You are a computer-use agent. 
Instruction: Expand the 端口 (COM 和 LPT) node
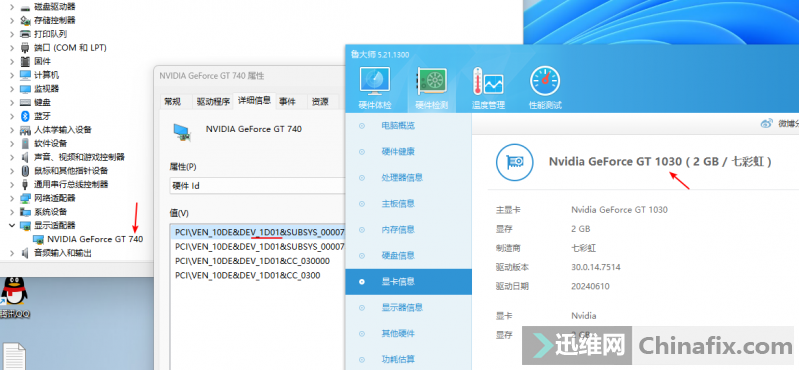12,47
